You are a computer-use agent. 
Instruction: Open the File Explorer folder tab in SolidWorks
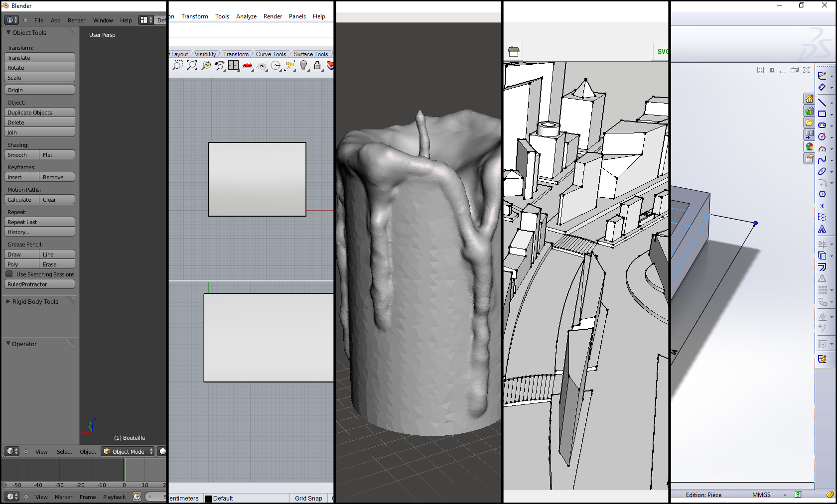tap(809, 123)
